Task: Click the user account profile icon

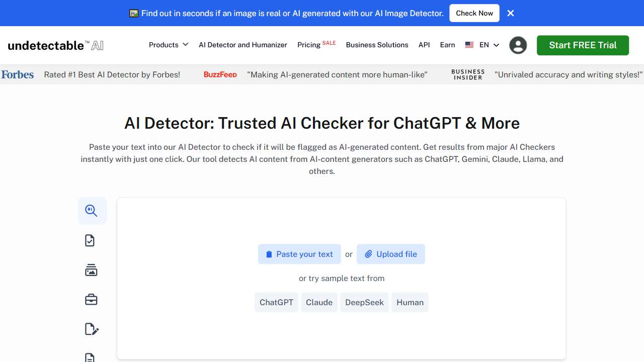Action: (x=518, y=45)
